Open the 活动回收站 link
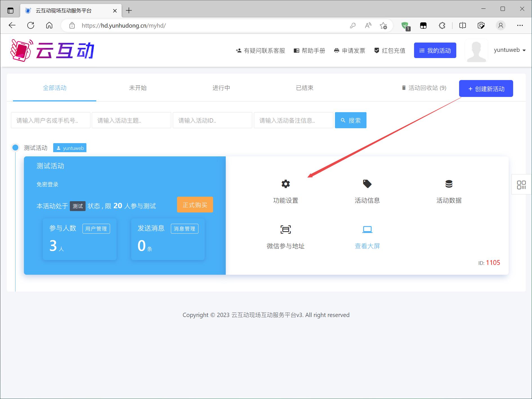Image resolution: width=532 pixels, height=399 pixels. pos(424,88)
